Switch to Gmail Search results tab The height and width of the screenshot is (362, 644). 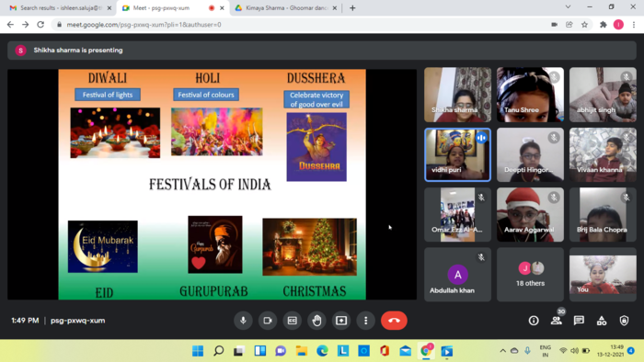tap(60, 7)
